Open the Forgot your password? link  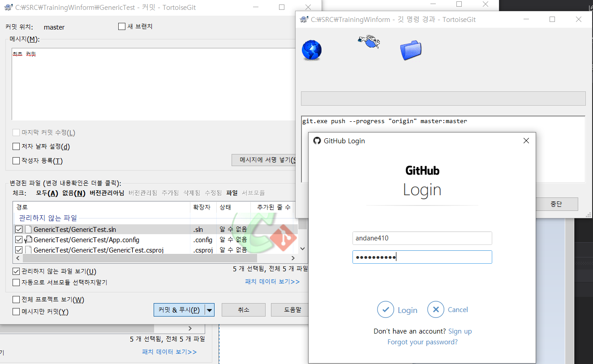[x=422, y=342]
